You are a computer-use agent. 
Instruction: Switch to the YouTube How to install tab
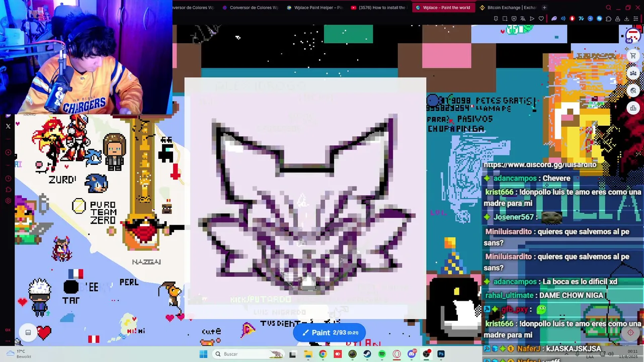[378, 8]
